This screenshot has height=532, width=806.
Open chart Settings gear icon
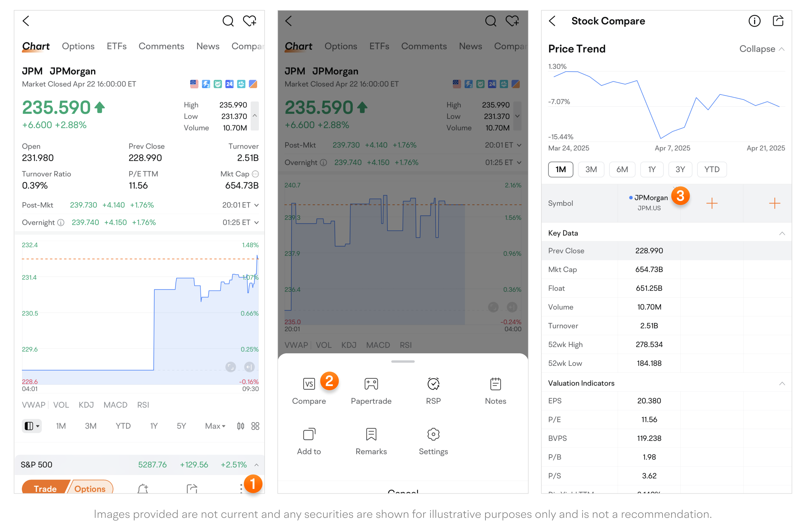pyautogui.click(x=433, y=435)
